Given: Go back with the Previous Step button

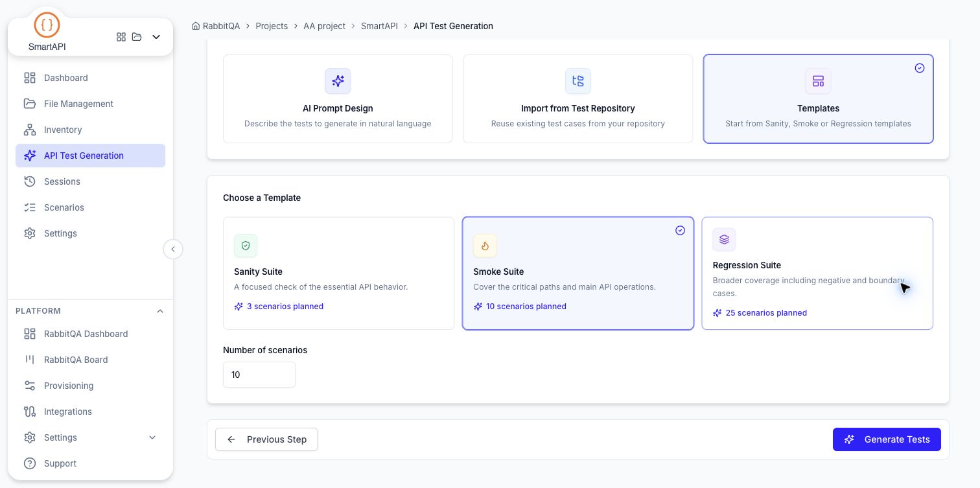Looking at the screenshot, I should 266,439.
